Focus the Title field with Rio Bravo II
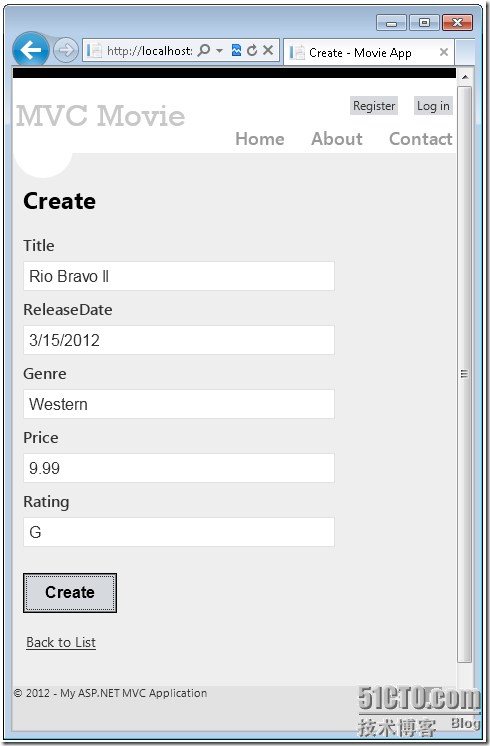490x746 pixels. point(179,276)
